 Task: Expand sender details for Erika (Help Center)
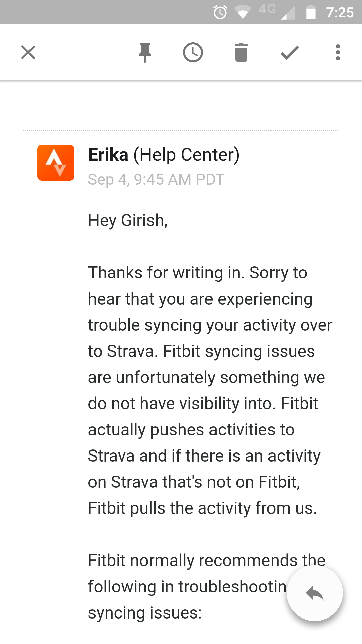pos(164,155)
